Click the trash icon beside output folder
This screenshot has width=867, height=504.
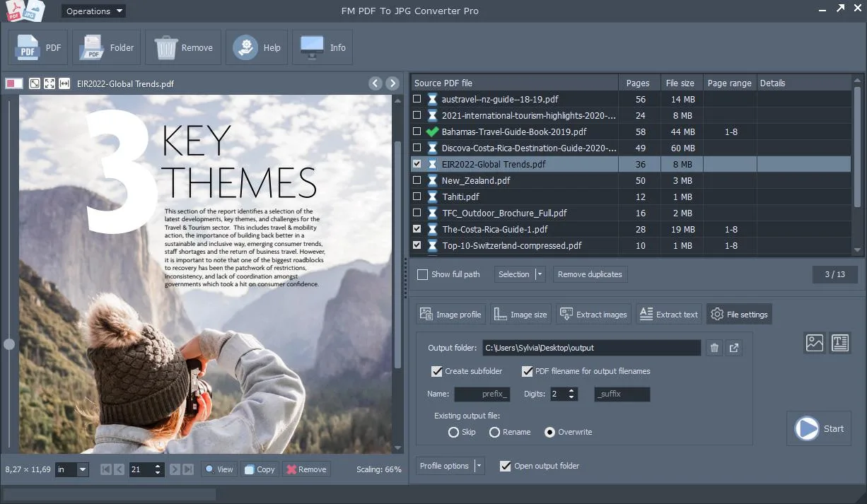714,348
